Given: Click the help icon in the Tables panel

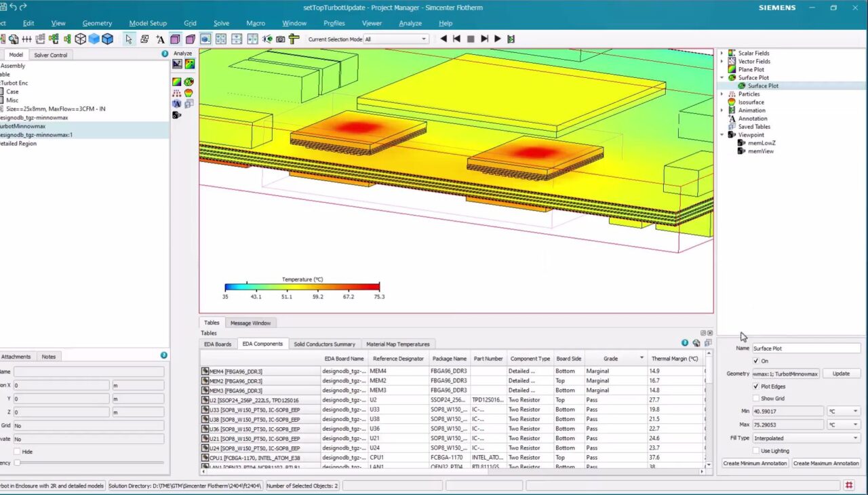Looking at the screenshot, I should (685, 343).
